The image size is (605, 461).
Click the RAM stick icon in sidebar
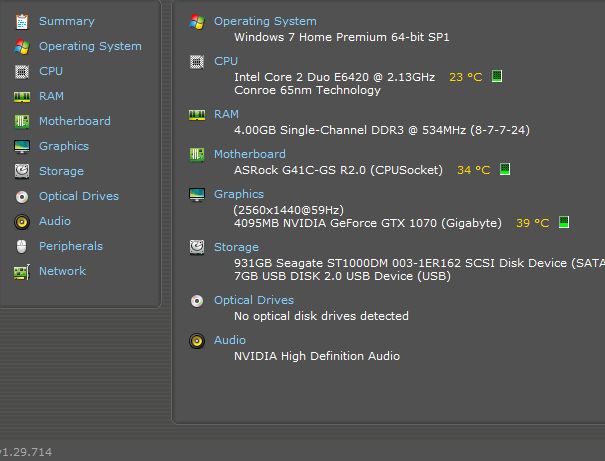22,96
